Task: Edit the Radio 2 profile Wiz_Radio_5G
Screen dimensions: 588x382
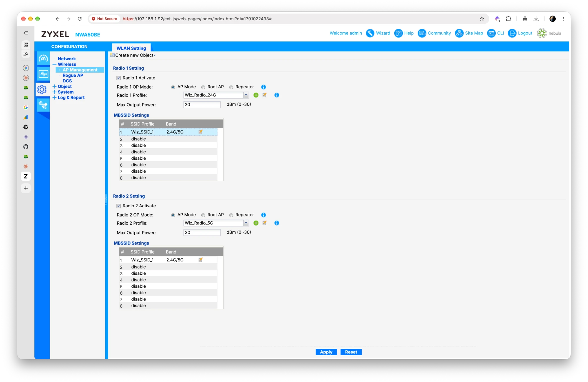Action: click(265, 223)
